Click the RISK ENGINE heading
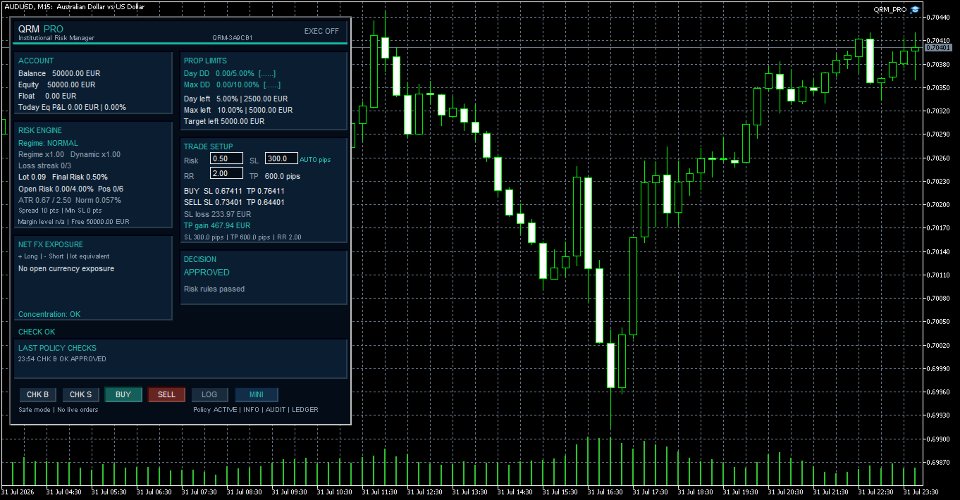The width and height of the screenshot is (960, 500). pyautogui.click(x=40, y=130)
